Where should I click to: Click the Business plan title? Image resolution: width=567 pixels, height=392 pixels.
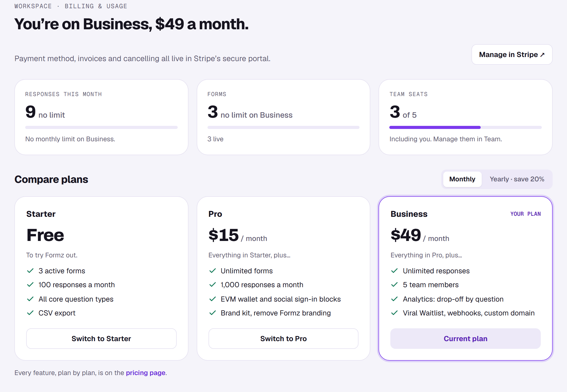pyautogui.click(x=409, y=214)
